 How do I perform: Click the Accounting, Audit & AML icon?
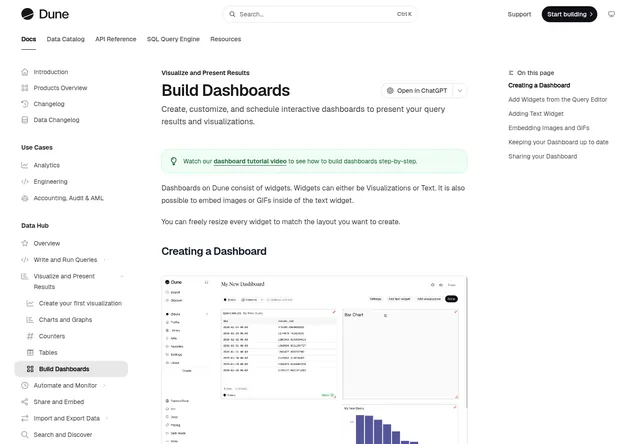click(x=25, y=198)
